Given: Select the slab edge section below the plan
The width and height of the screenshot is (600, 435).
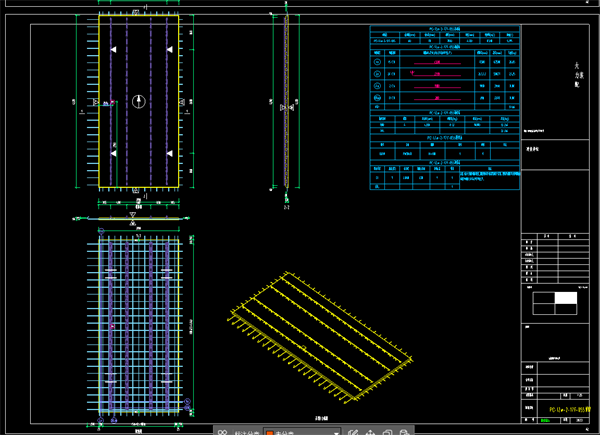Looking at the screenshot, I should 139,218.
